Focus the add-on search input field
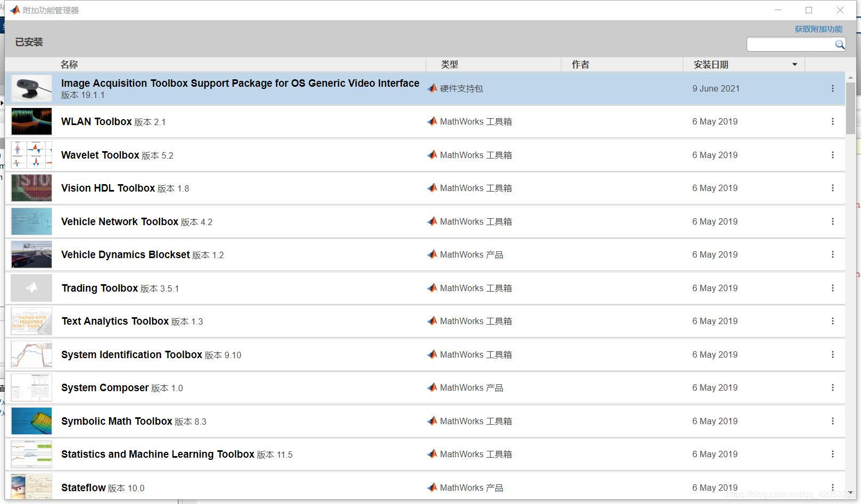This screenshot has height=504, width=861. click(x=791, y=45)
